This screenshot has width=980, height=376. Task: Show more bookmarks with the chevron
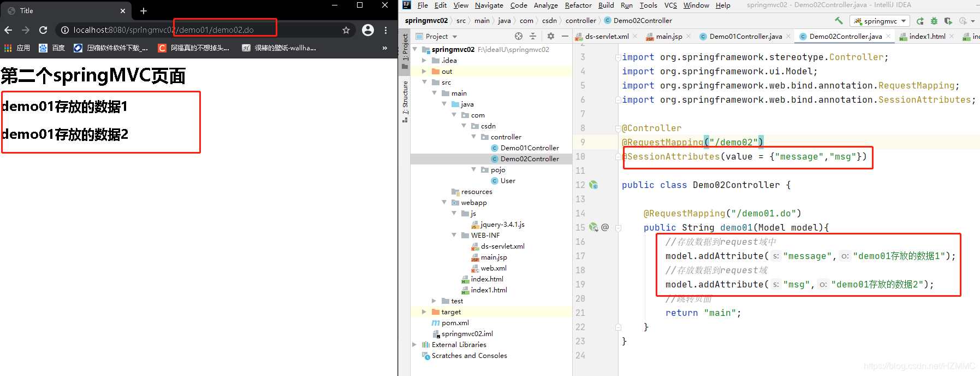385,48
